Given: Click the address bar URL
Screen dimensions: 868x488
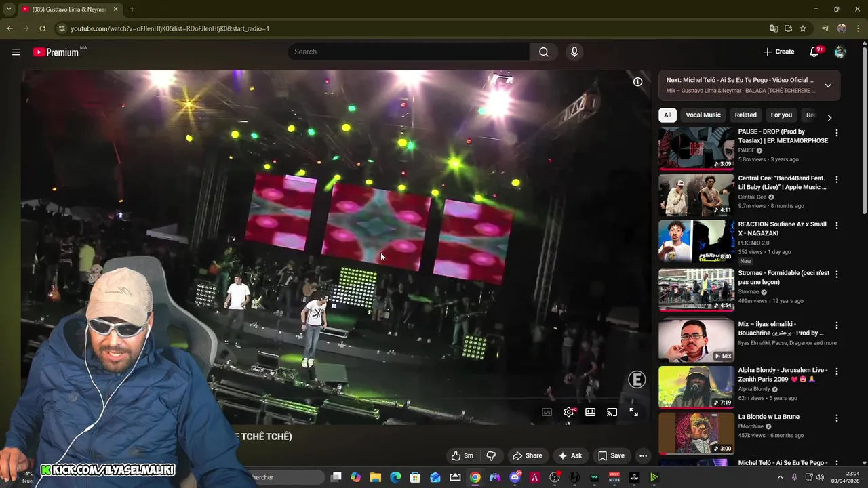Looking at the screenshot, I should click(170, 28).
